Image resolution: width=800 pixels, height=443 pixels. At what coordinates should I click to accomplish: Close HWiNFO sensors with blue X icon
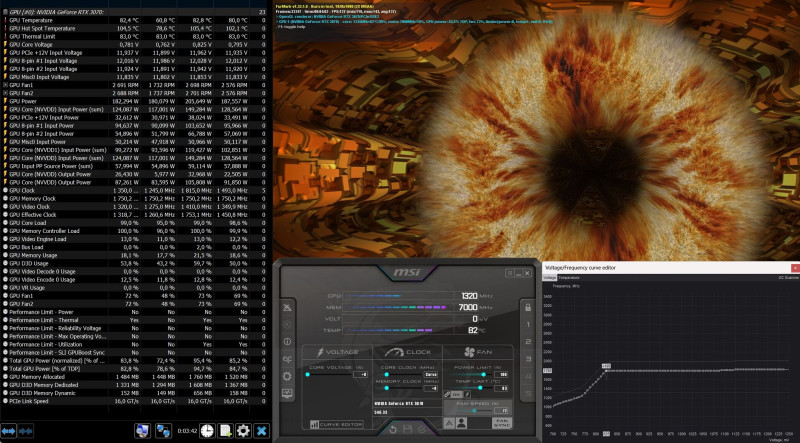(x=261, y=430)
